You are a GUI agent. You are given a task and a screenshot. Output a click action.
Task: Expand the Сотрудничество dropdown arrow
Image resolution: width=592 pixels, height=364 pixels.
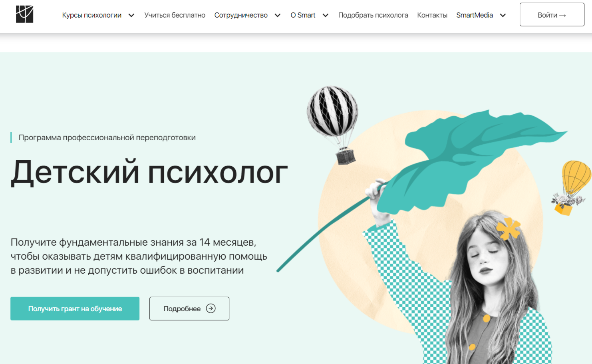pyautogui.click(x=278, y=15)
